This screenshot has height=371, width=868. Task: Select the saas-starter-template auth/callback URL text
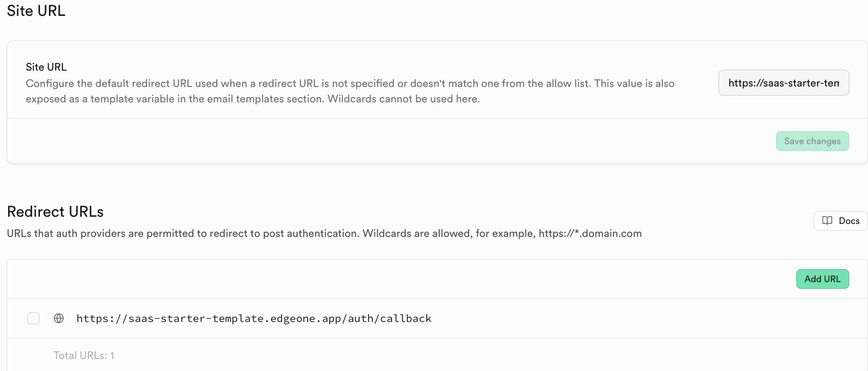pyautogui.click(x=254, y=319)
